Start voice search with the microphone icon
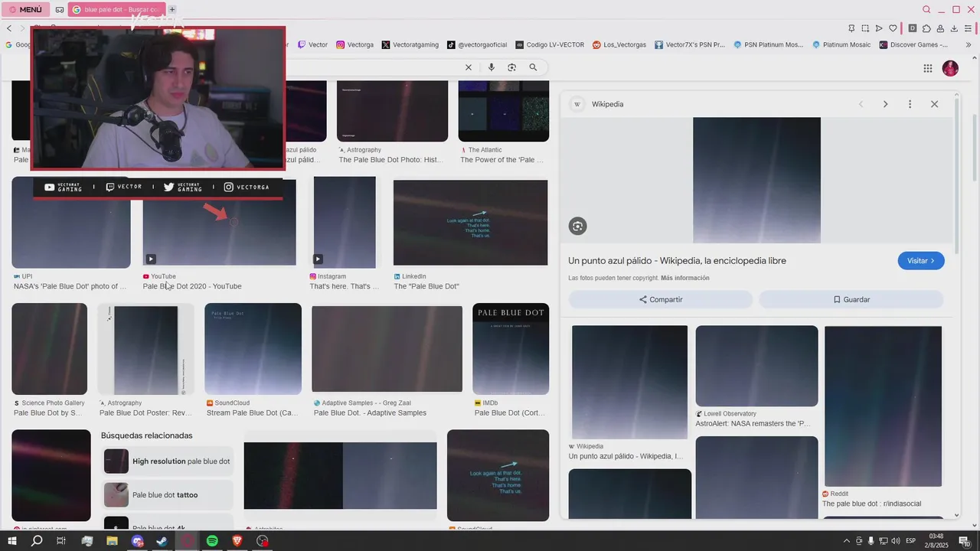This screenshot has height=551, width=980. tap(492, 67)
